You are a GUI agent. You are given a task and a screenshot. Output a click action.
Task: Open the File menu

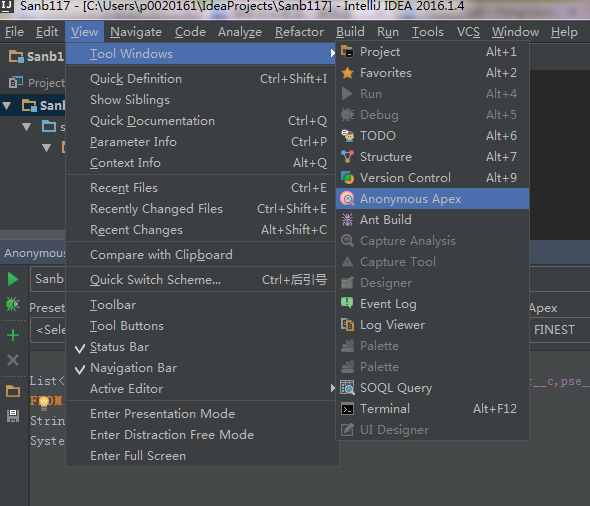point(14,32)
